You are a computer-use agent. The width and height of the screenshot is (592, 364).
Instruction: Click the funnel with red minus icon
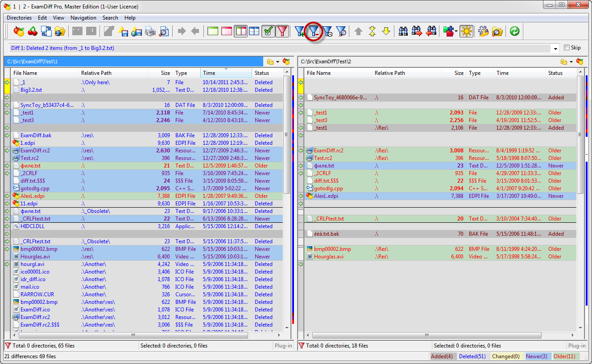tap(314, 31)
